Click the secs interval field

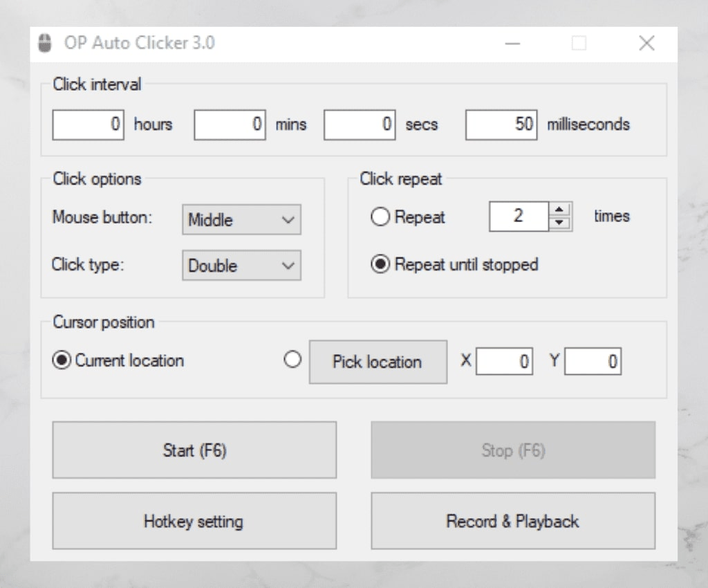point(359,125)
